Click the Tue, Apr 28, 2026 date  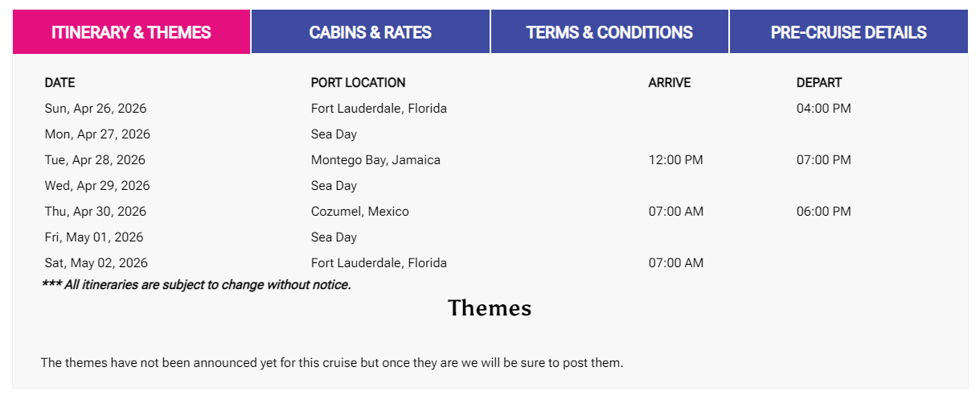(95, 160)
